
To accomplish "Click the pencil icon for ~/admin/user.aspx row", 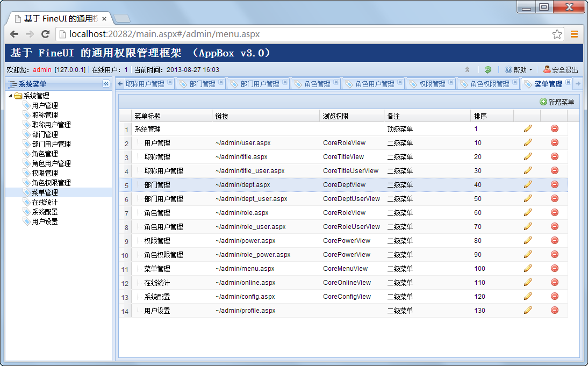I will (x=528, y=142).
